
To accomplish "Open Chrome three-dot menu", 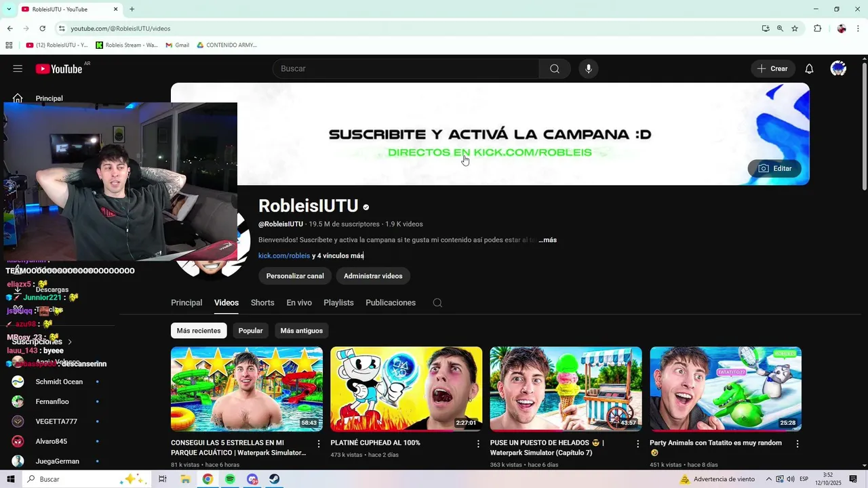I will (859, 28).
